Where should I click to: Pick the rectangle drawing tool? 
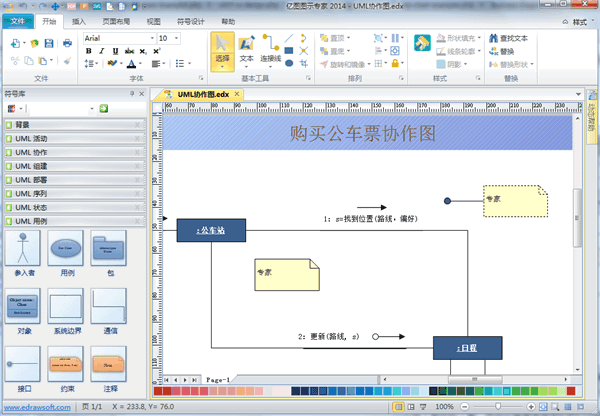(x=289, y=51)
